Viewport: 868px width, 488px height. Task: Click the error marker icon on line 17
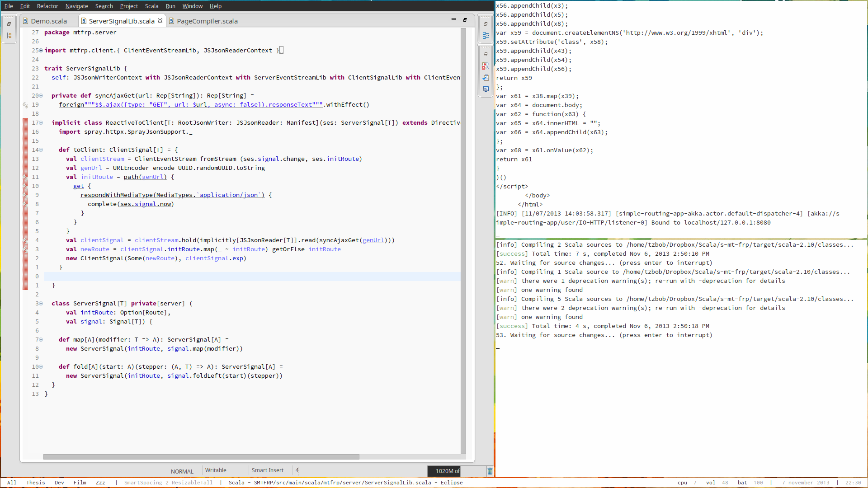tap(24, 123)
